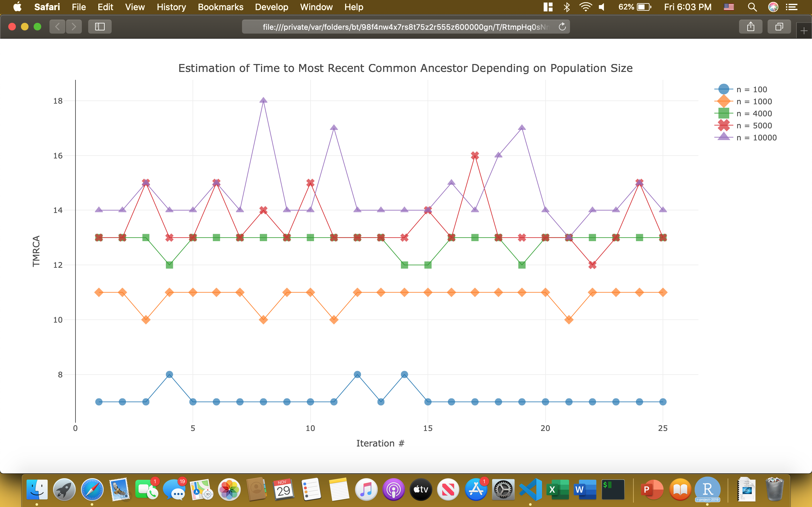Viewport: 812px width, 507px height.
Task: Open the Bookmarks menu
Action: 220,7
